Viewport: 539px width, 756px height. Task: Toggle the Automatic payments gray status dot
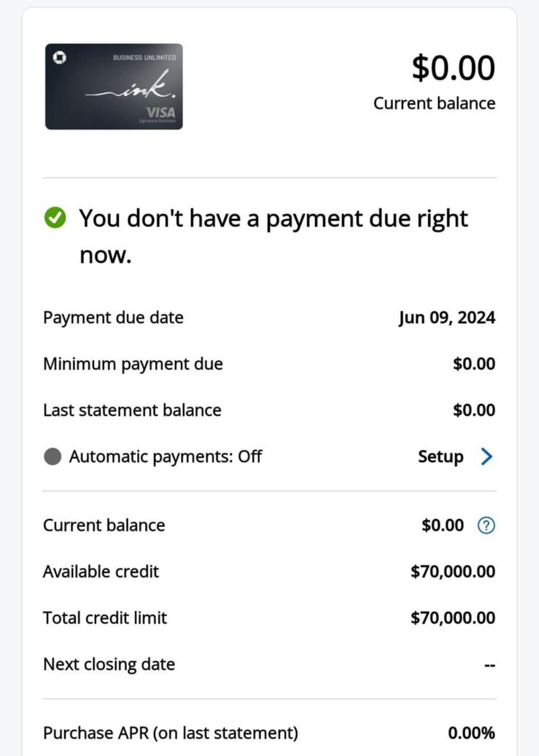point(53,457)
